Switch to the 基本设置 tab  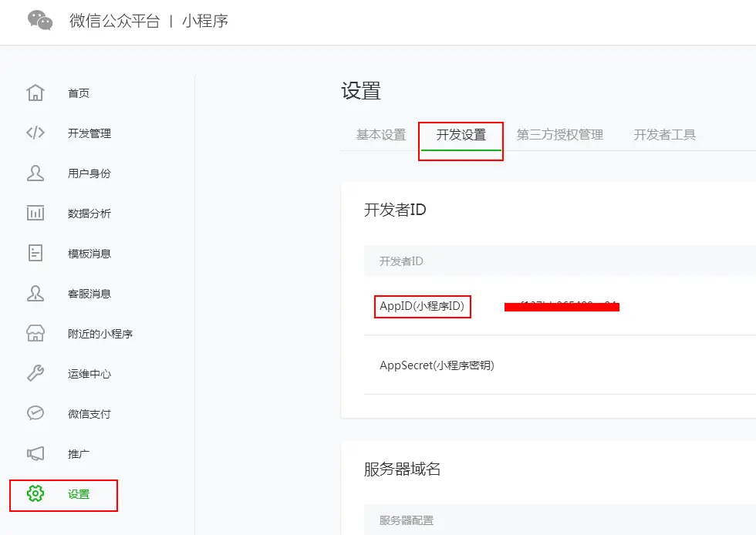(x=381, y=134)
